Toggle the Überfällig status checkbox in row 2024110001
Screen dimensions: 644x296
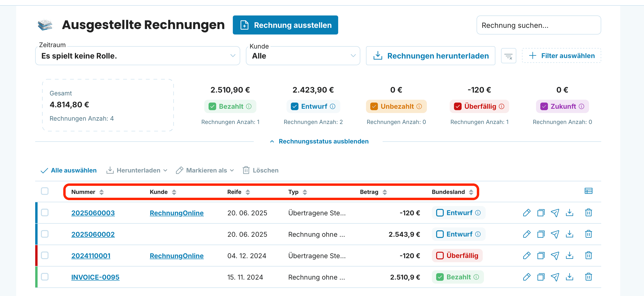click(x=440, y=256)
